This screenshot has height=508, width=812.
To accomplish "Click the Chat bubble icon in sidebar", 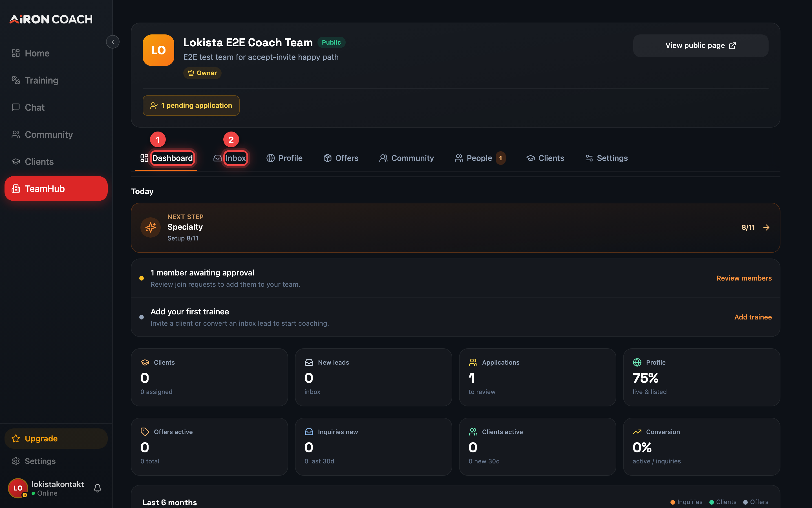I will coord(16,107).
